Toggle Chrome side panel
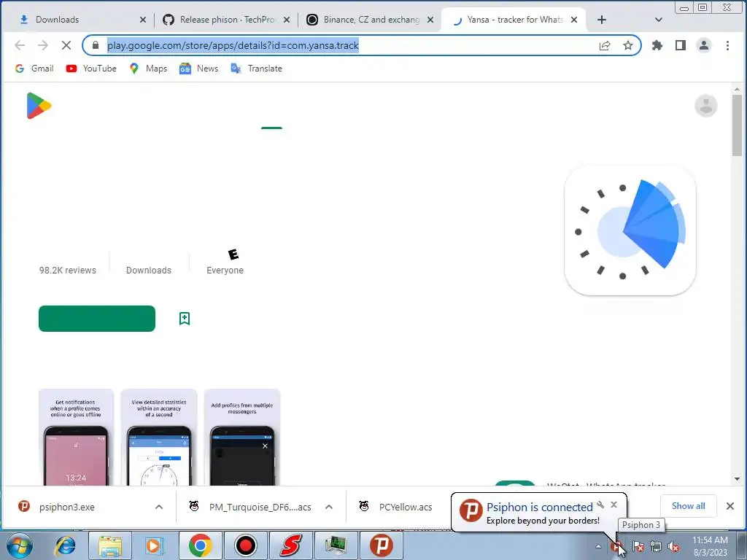The width and height of the screenshot is (747, 560). click(681, 45)
